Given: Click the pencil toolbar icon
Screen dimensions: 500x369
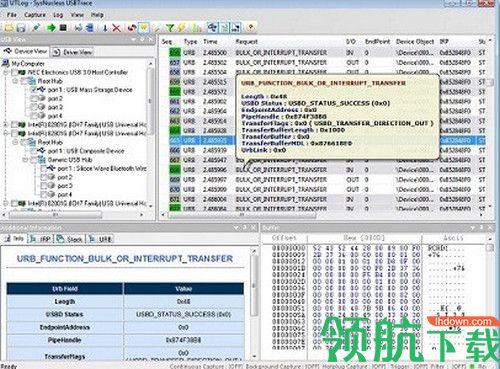Looking at the screenshot, I should tap(157, 28).
